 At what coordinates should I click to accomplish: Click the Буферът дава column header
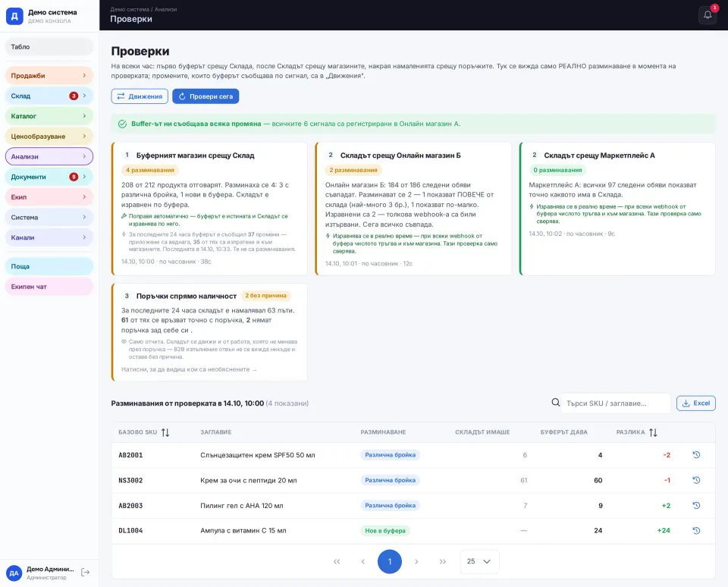563,432
